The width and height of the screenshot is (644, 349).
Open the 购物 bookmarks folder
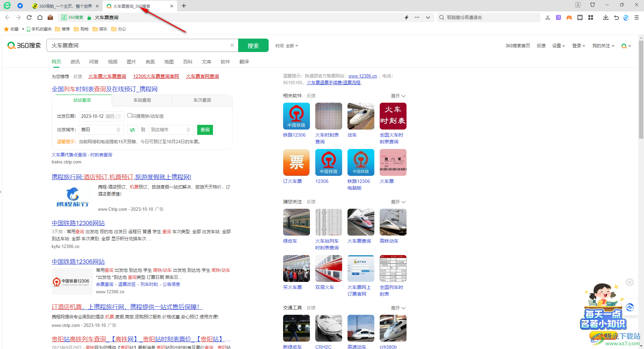tap(81, 29)
